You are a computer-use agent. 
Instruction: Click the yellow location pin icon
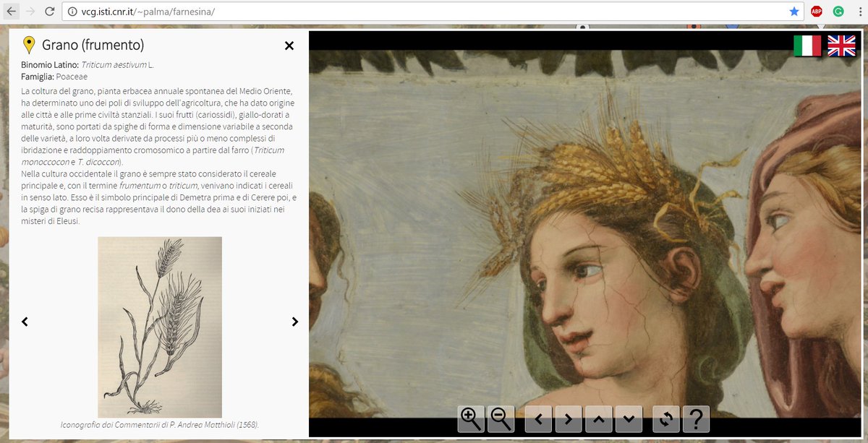coord(29,45)
